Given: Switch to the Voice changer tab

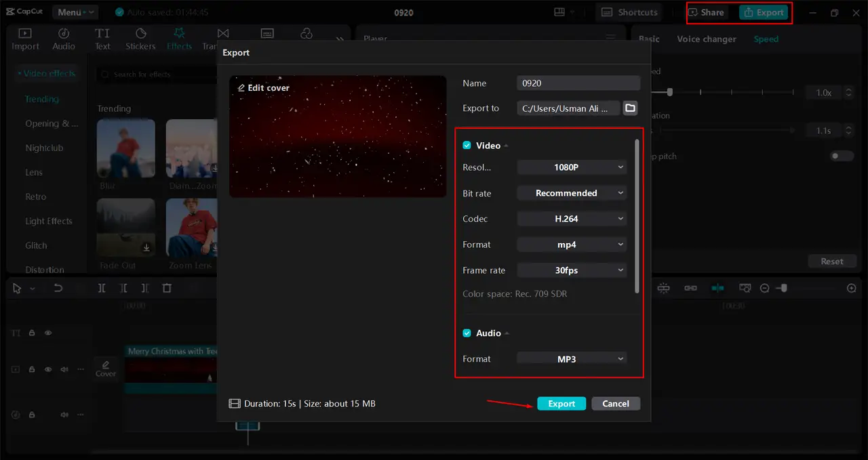Looking at the screenshot, I should pos(706,39).
